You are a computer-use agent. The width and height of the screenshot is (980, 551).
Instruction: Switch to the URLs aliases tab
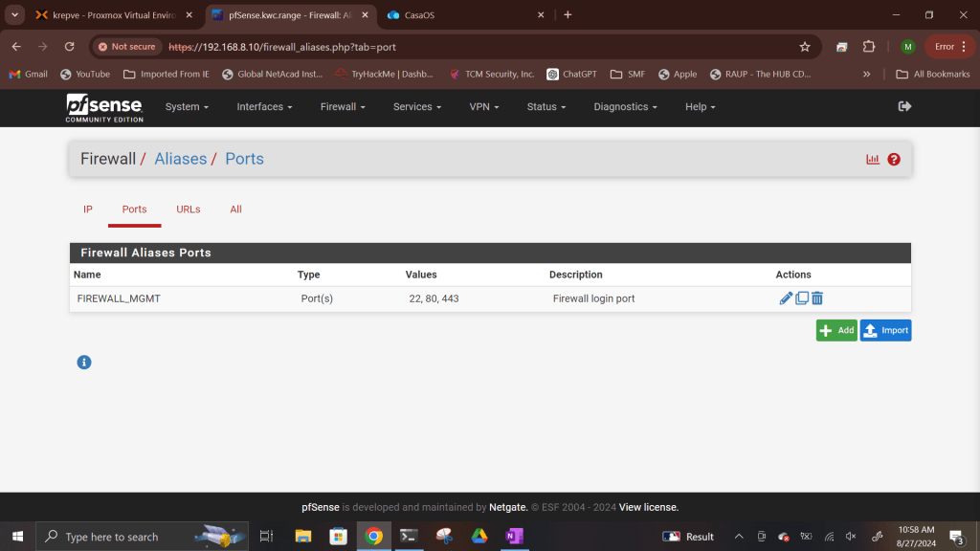pyautogui.click(x=189, y=209)
